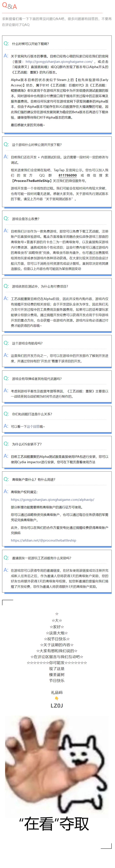Viewport: 115px width, 868px height.
Task: Click the QQ group number 811786090
Action: 67,176
